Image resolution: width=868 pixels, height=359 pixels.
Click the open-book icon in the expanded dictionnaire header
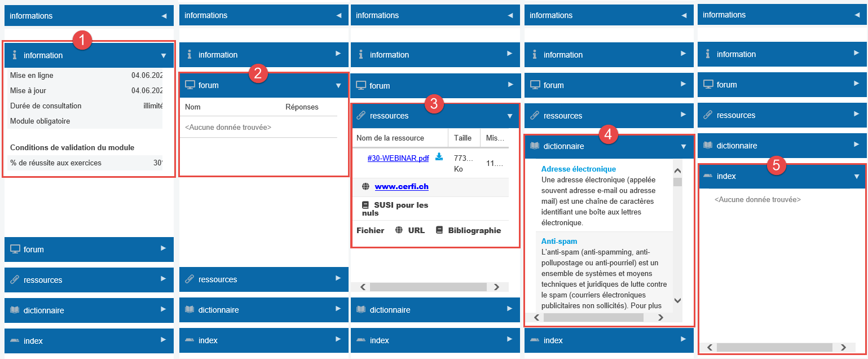(x=535, y=146)
